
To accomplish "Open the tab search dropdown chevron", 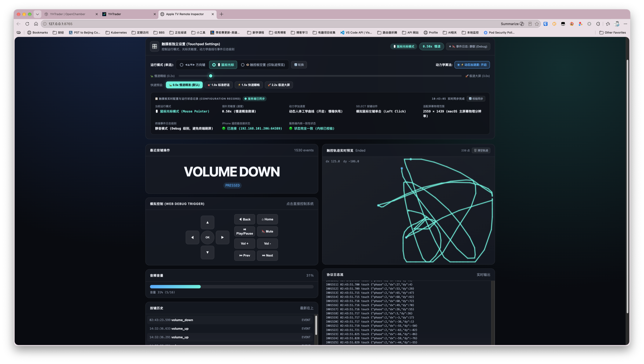I will 37,14.
